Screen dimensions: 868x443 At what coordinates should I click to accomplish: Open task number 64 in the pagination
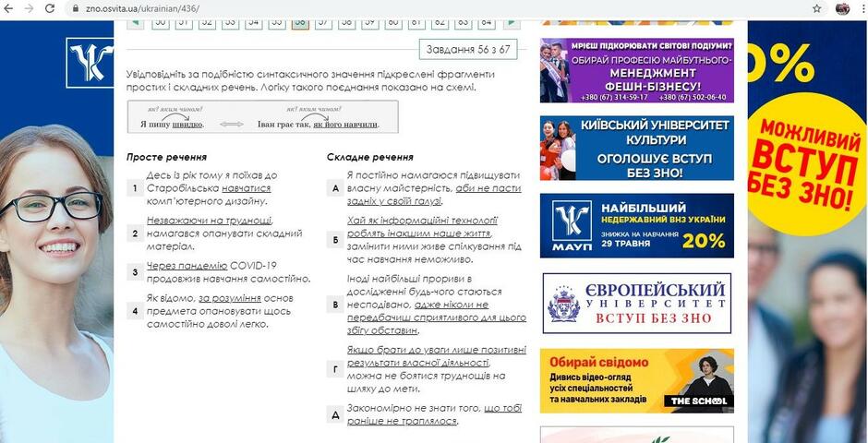pyautogui.click(x=486, y=22)
